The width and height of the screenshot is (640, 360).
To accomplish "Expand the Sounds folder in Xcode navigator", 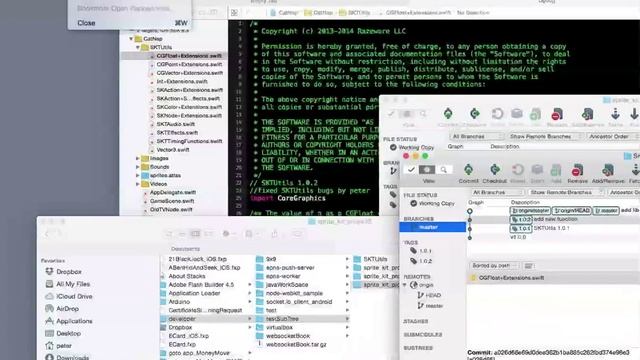I will (138, 167).
